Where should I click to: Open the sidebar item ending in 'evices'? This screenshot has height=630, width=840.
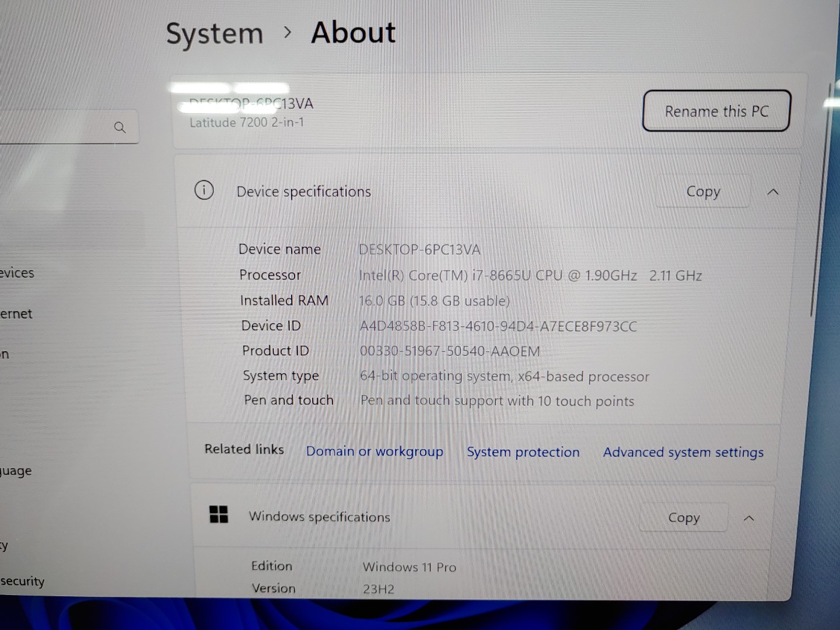[17, 273]
